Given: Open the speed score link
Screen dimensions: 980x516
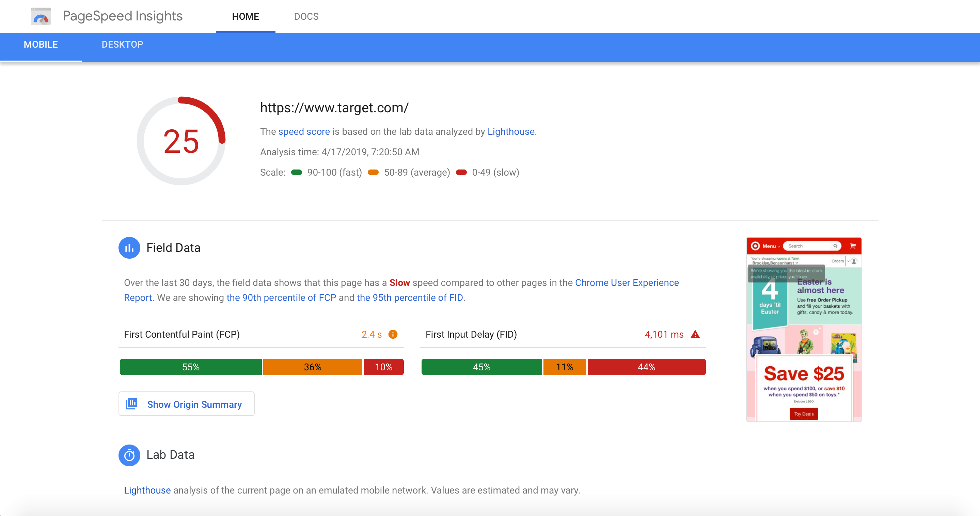Looking at the screenshot, I should tap(304, 132).
